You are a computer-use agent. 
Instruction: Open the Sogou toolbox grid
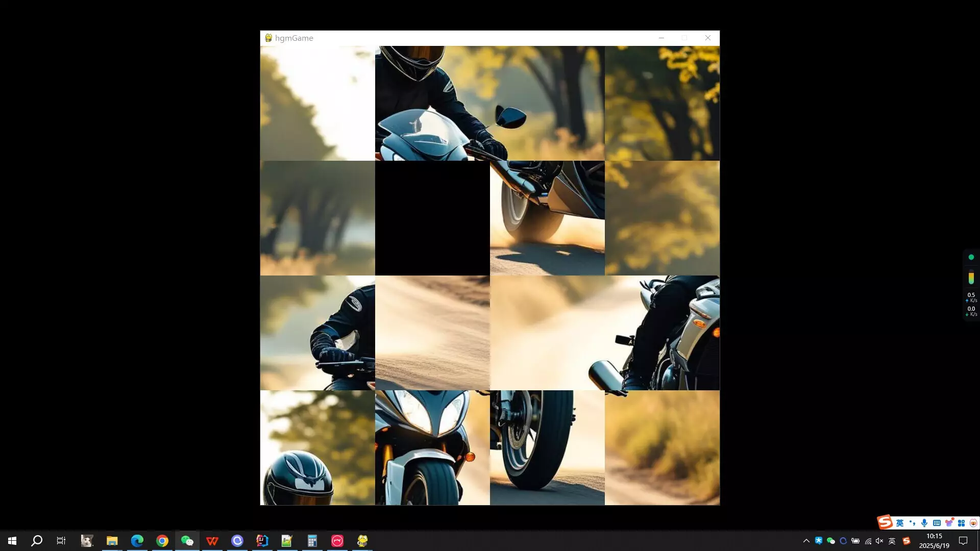tap(962, 522)
